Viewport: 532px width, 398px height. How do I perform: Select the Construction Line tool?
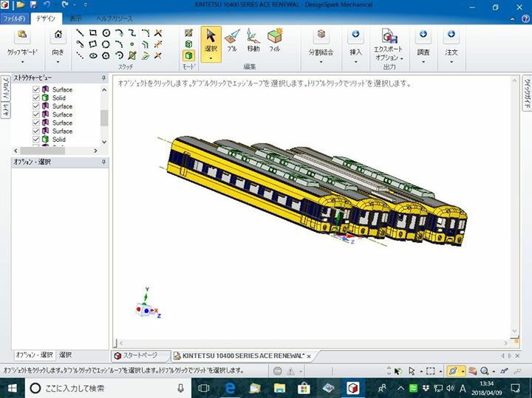pyautogui.click(x=80, y=55)
